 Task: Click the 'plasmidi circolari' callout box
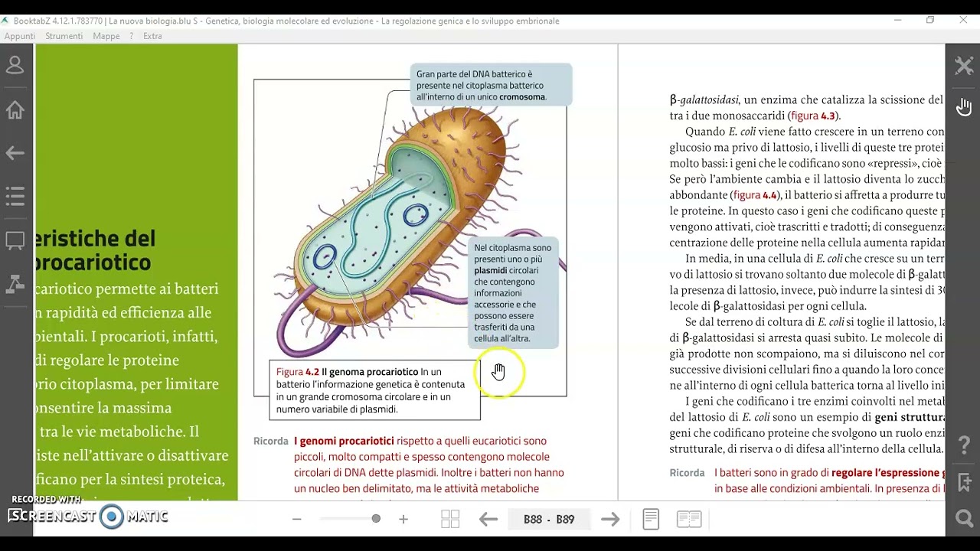(513, 293)
